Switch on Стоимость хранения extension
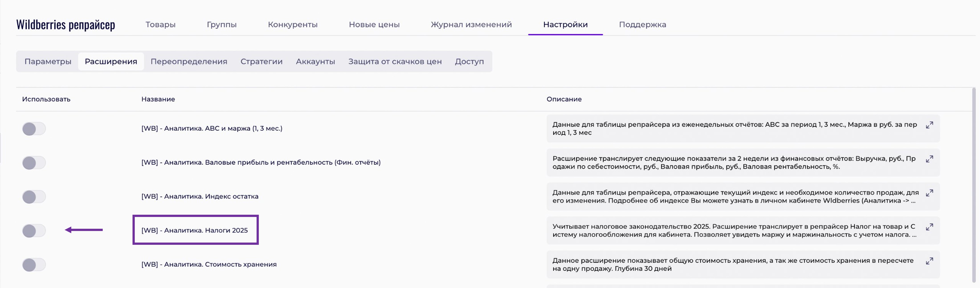This screenshot has width=980, height=288. (34, 264)
